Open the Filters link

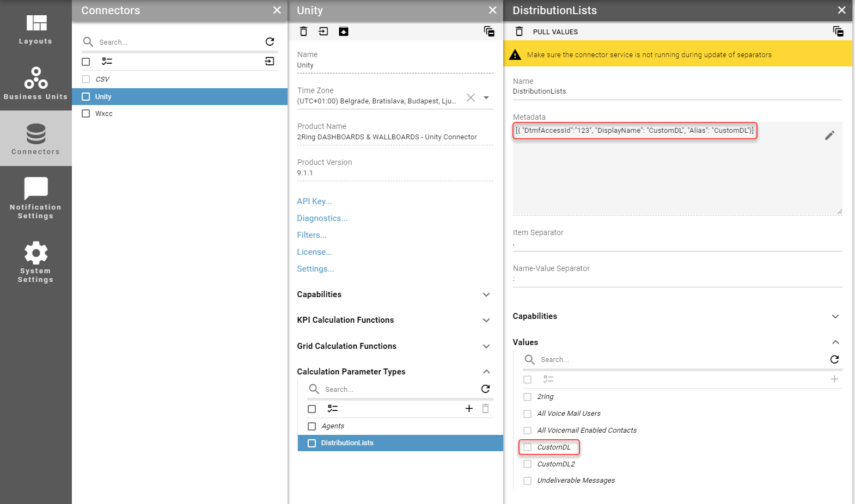312,235
